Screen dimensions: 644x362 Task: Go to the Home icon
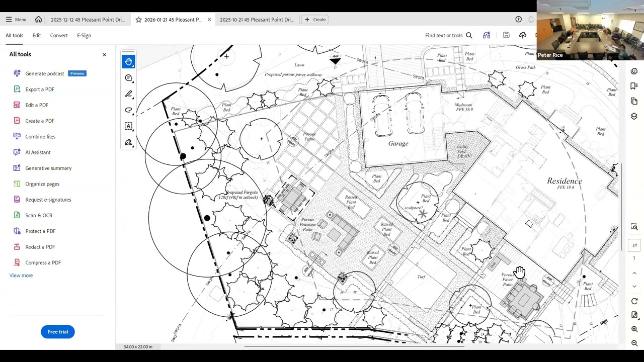pyautogui.click(x=38, y=20)
